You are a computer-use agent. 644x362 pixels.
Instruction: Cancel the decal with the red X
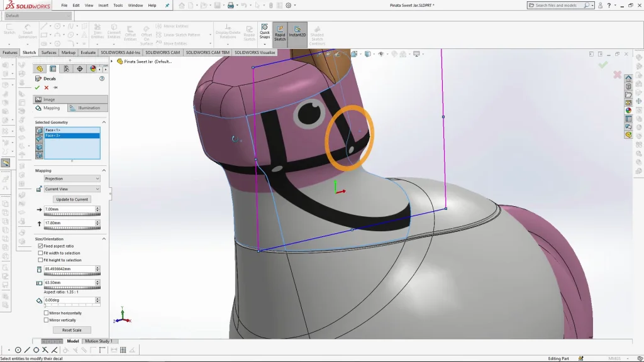tap(47, 88)
